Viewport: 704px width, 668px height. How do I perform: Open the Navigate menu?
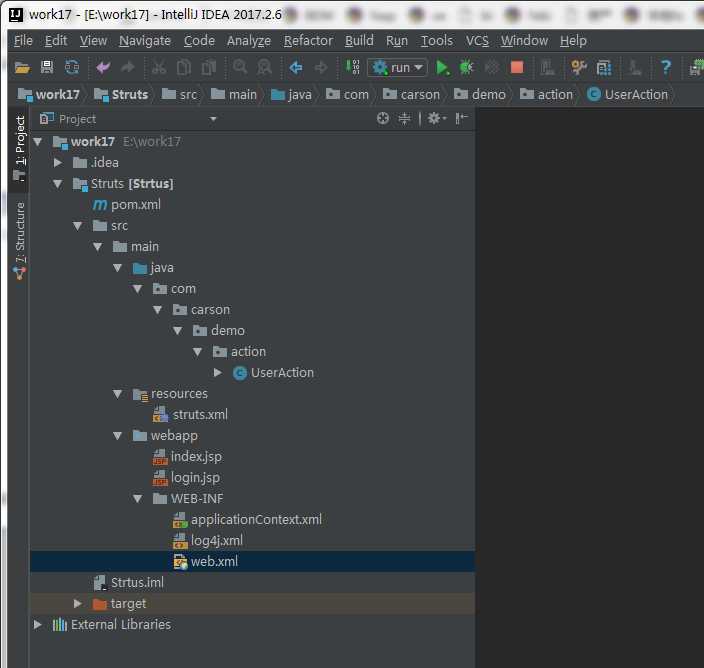[x=145, y=41]
